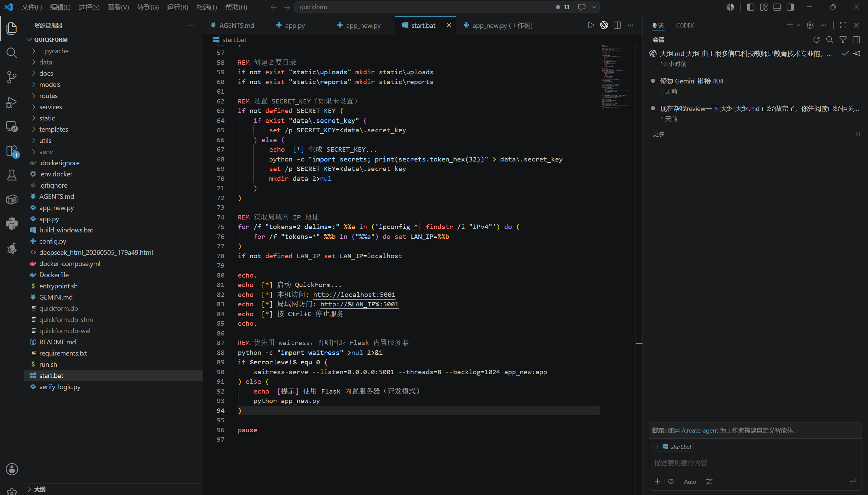This screenshot has height=495, width=868.
Task: Add context with plus button in chat input
Action: [x=657, y=482]
